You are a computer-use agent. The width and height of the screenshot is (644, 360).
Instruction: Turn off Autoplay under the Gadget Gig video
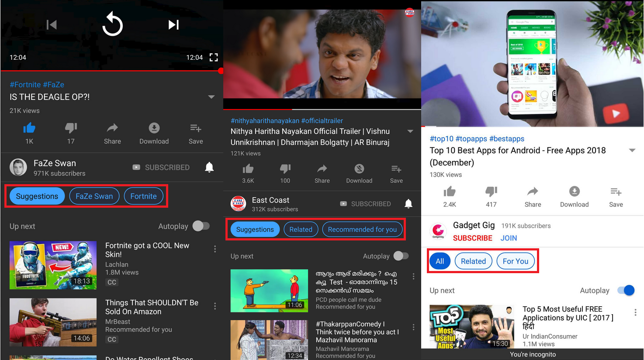pos(626,290)
